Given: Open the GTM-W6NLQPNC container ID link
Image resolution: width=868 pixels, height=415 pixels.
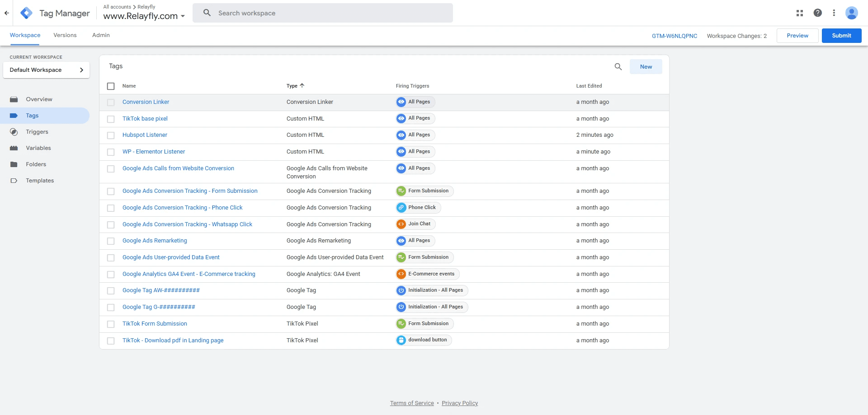Looking at the screenshot, I should click(x=675, y=36).
